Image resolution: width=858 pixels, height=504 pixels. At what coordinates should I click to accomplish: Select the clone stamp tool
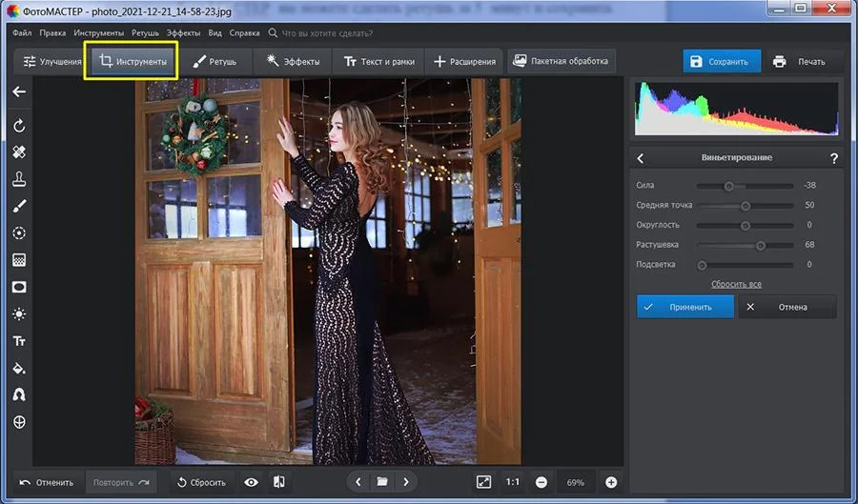click(19, 179)
